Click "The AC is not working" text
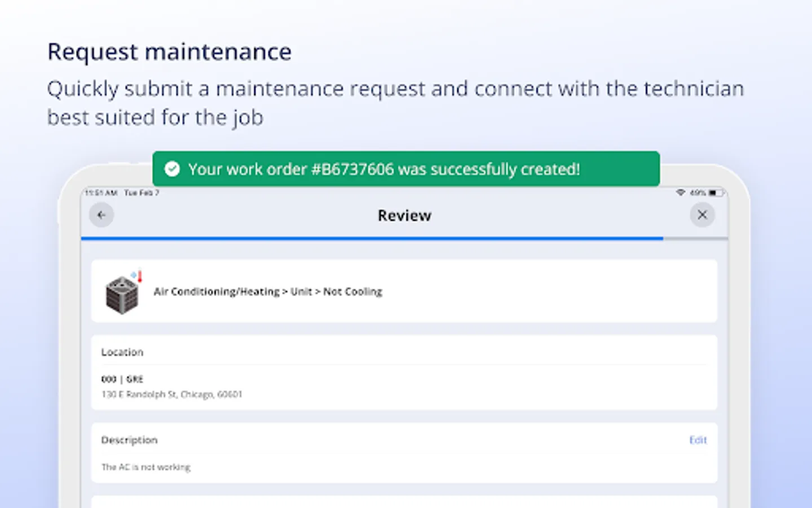Image resolution: width=812 pixels, height=508 pixels. (146, 467)
